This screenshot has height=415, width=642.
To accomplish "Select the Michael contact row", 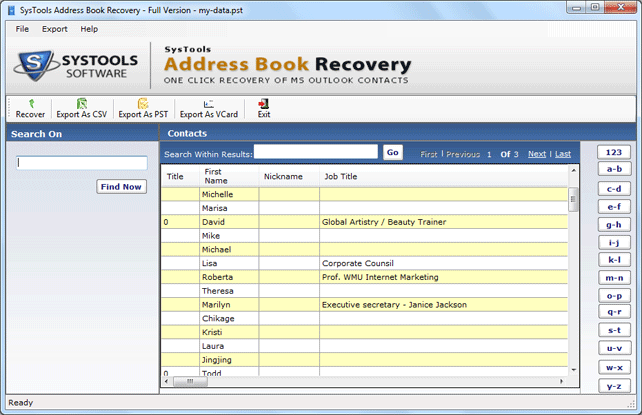I will 364,250.
